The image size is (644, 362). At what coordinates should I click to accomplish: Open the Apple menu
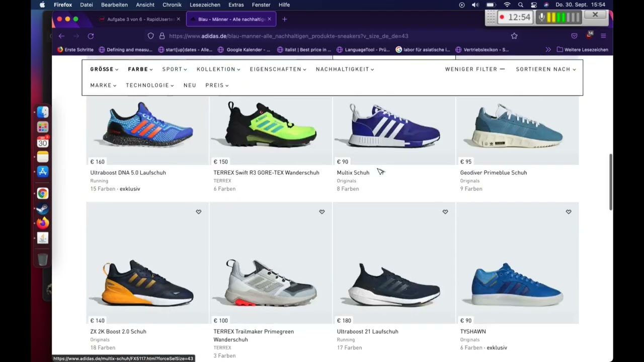(x=42, y=5)
